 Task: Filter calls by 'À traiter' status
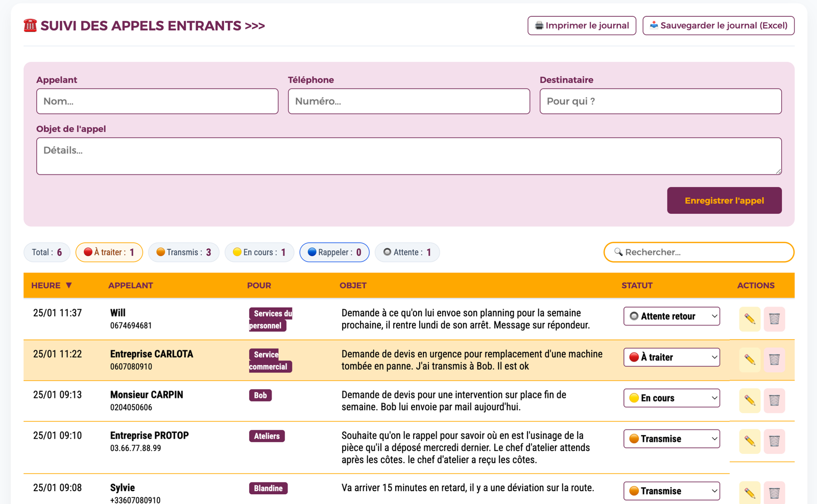coord(109,252)
